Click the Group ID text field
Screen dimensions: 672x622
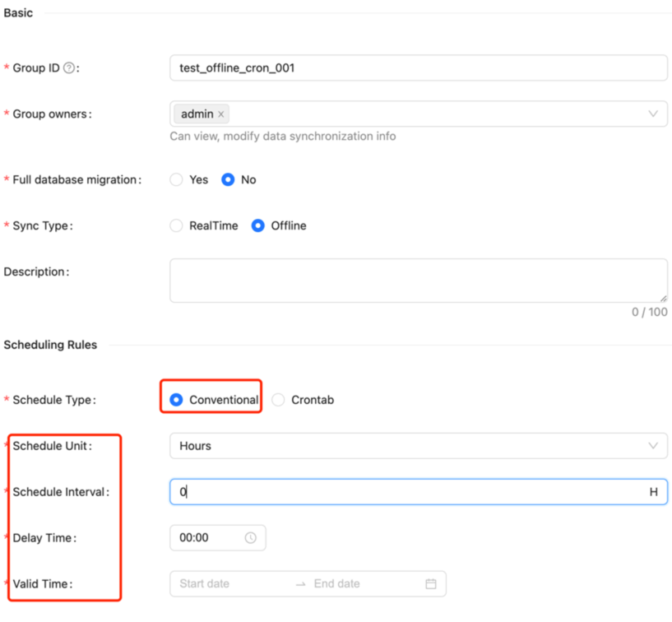(418, 68)
